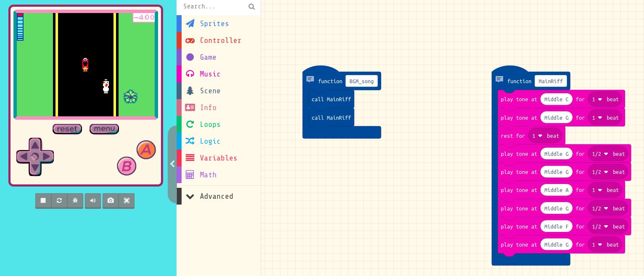Open the Variables block category
644x276 pixels.
pyautogui.click(x=218, y=158)
